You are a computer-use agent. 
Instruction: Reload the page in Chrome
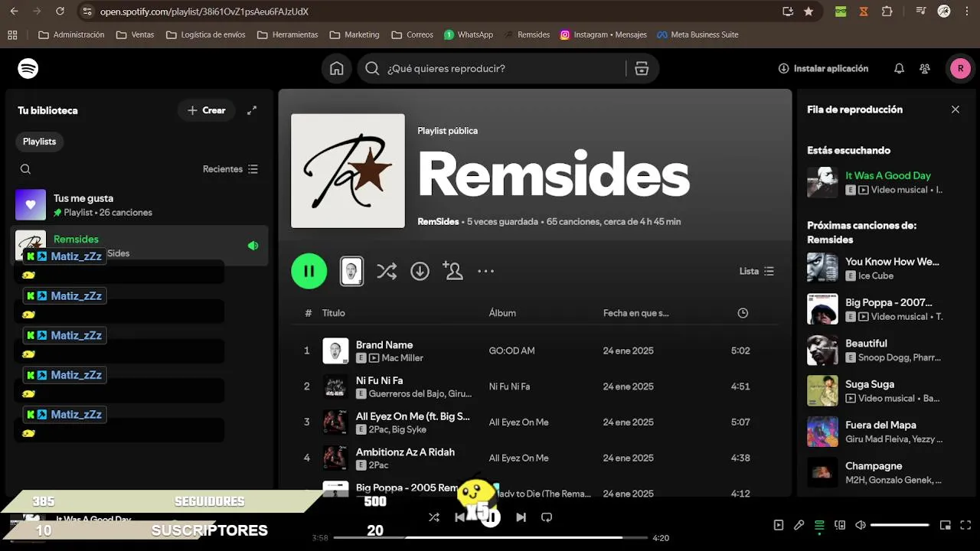pyautogui.click(x=60, y=11)
